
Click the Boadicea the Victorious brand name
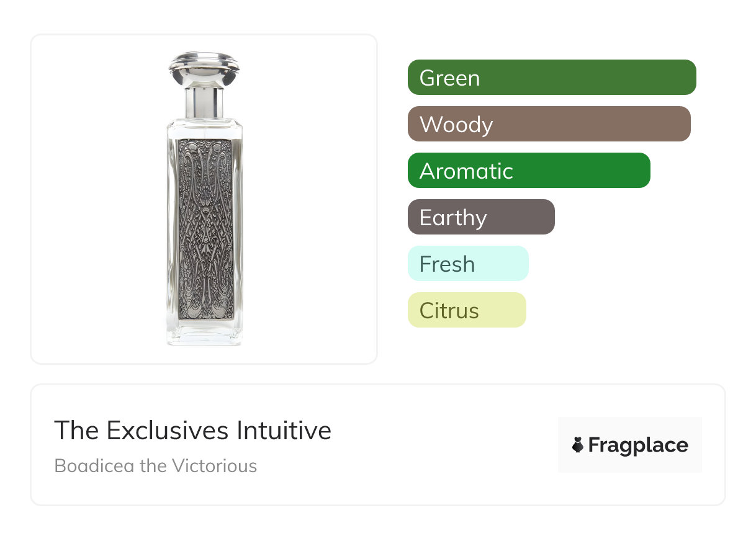(x=156, y=465)
